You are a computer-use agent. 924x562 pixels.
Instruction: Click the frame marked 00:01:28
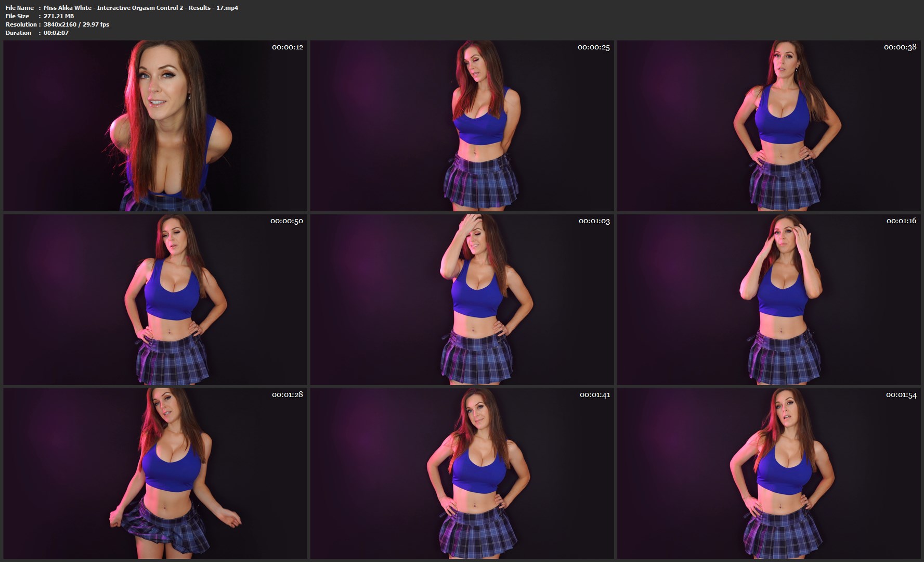coord(155,474)
